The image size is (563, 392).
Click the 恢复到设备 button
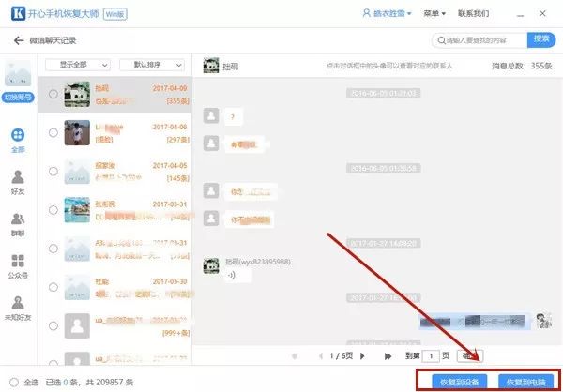tap(459, 381)
